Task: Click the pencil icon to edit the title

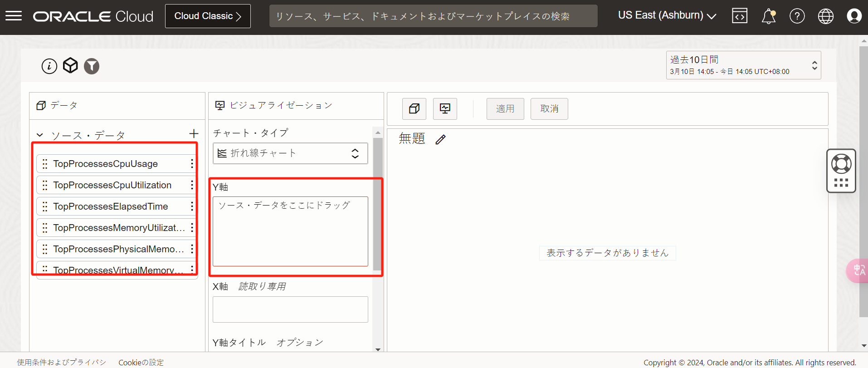Action: pyautogui.click(x=440, y=139)
